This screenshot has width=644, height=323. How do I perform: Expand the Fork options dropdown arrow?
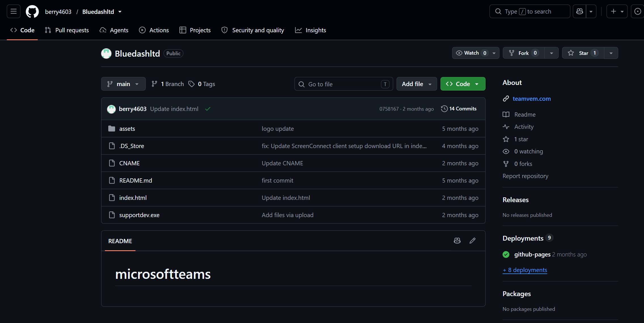pyautogui.click(x=552, y=53)
